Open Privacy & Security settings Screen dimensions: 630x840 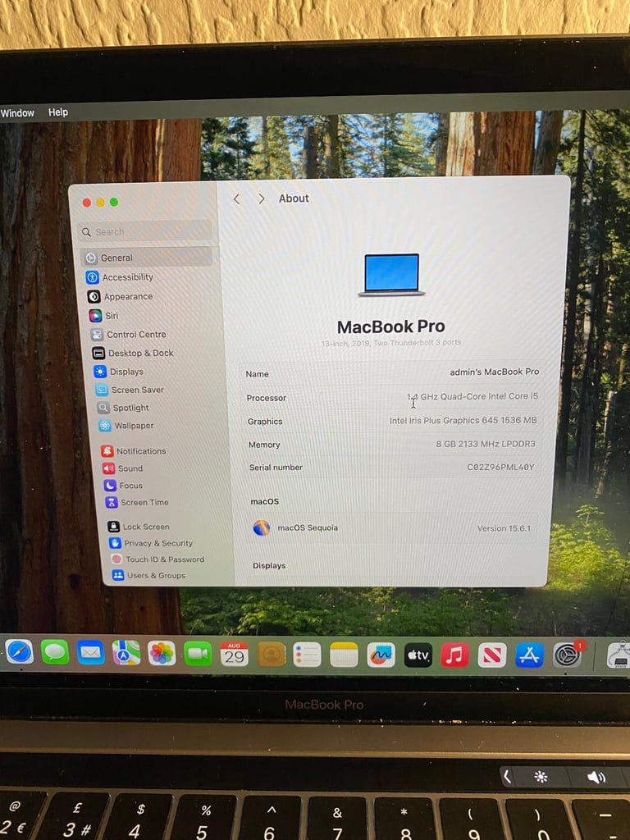[151, 543]
